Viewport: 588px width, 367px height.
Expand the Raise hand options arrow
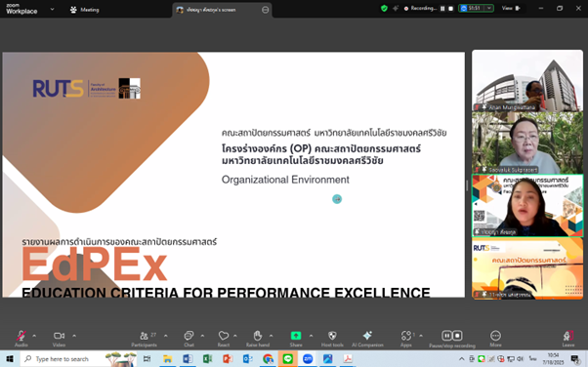tap(272, 336)
